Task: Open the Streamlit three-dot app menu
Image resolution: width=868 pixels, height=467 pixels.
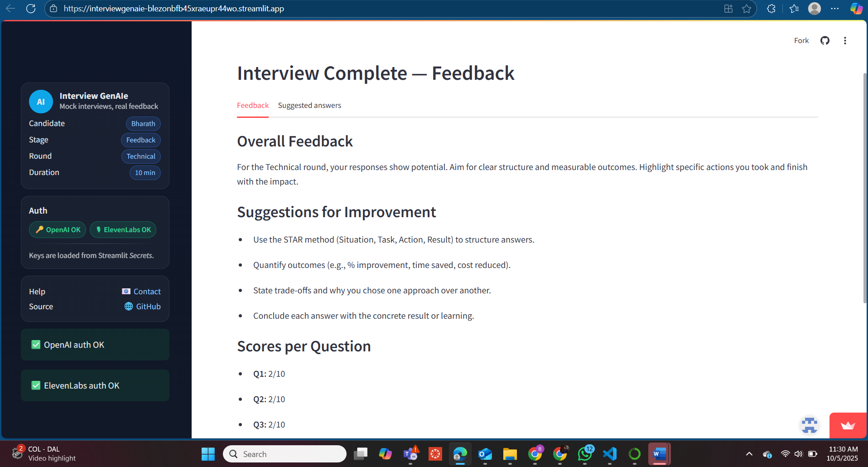Action: pos(845,40)
